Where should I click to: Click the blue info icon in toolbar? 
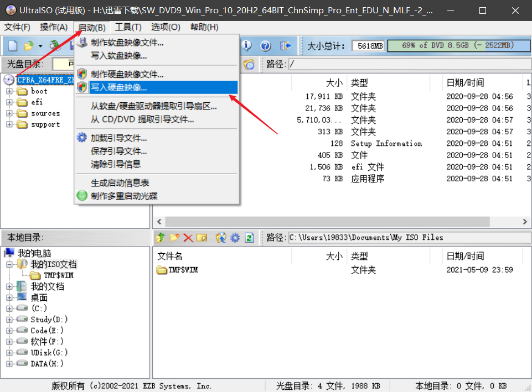tap(247, 45)
